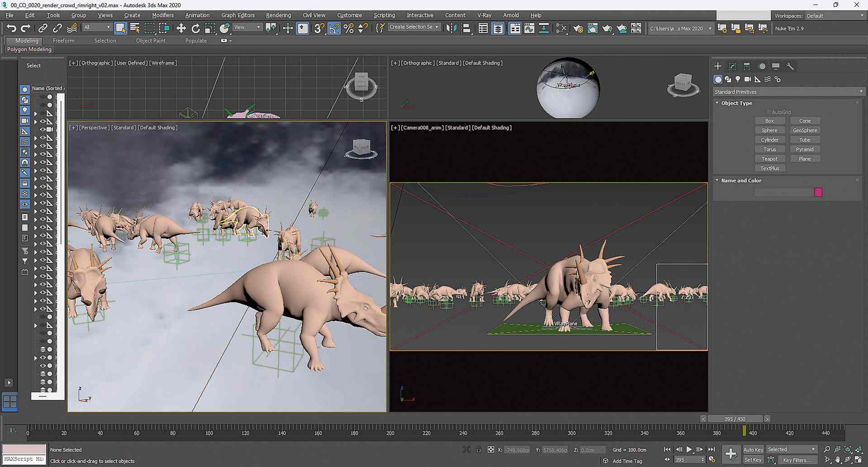Select the Geometry category icon in Create panel
Screen dimensions: 868x467
point(718,79)
